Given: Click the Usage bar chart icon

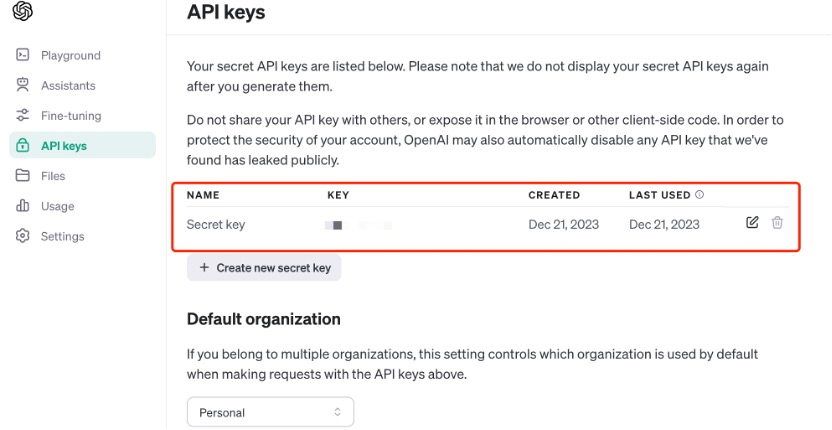Looking at the screenshot, I should click(x=22, y=206).
